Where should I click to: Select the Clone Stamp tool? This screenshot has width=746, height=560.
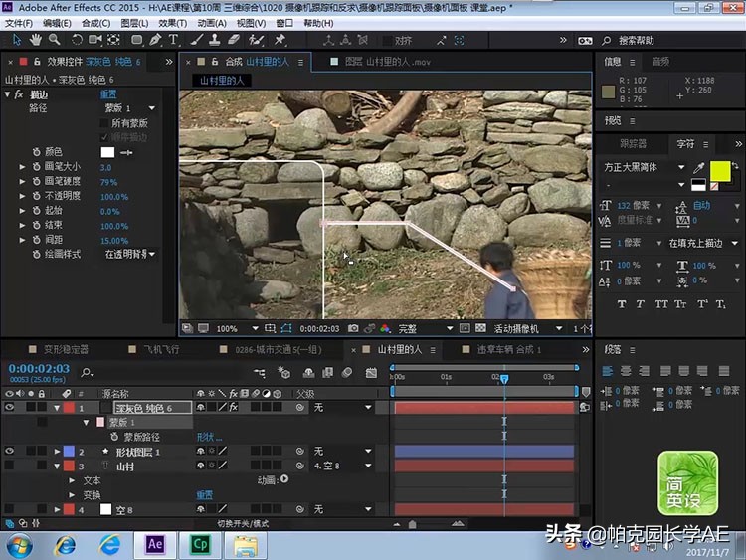(x=216, y=40)
